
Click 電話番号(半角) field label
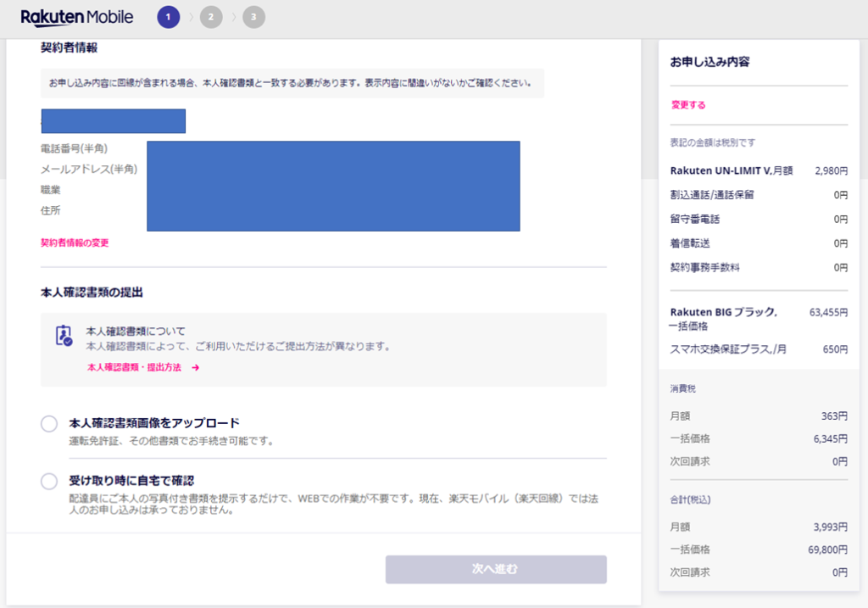[75, 148]
